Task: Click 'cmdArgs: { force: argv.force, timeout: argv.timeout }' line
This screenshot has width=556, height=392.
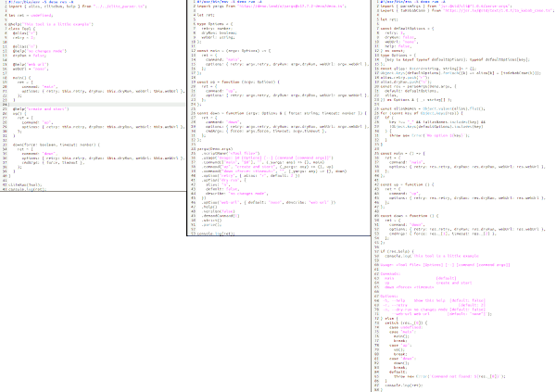Action: pos(266,131)
